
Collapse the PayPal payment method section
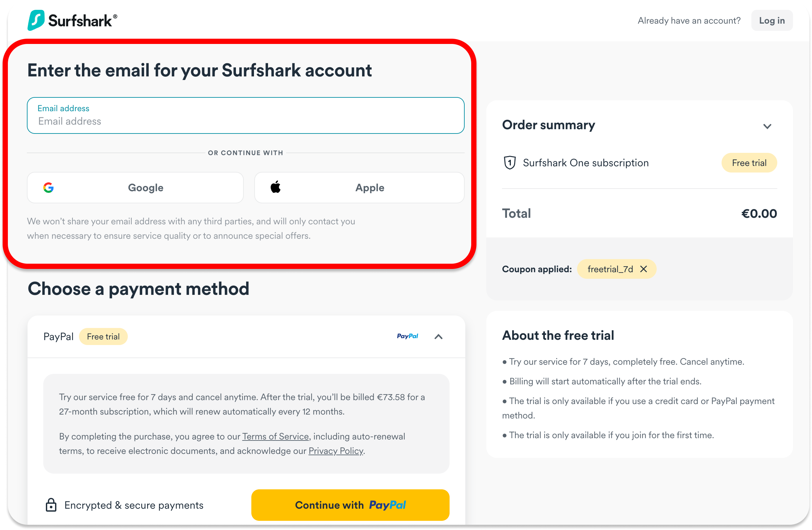(438, 337)
